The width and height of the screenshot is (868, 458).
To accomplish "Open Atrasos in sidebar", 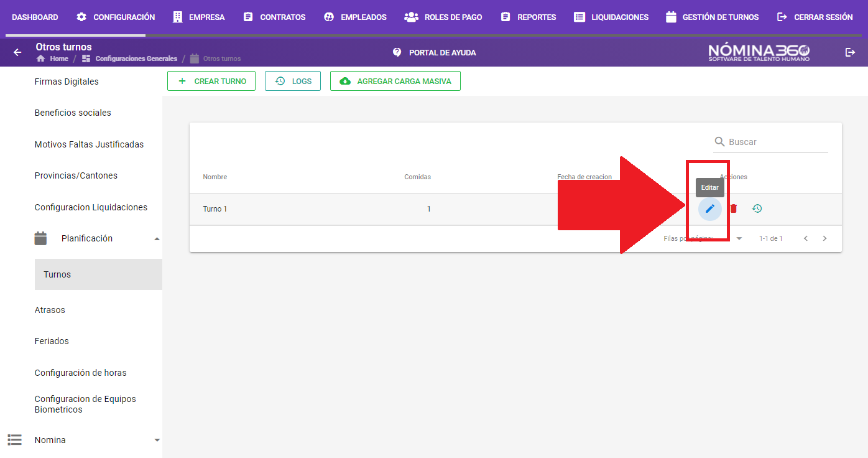I will click(50, 310).
